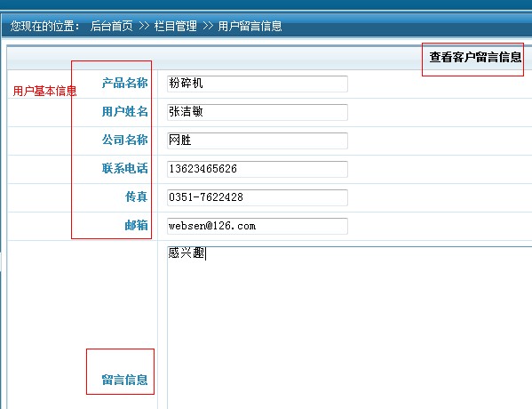Click the 查看客户留言信息 heading
The height and width of the screenshot is (409, 532).
(x=475, y=57)
